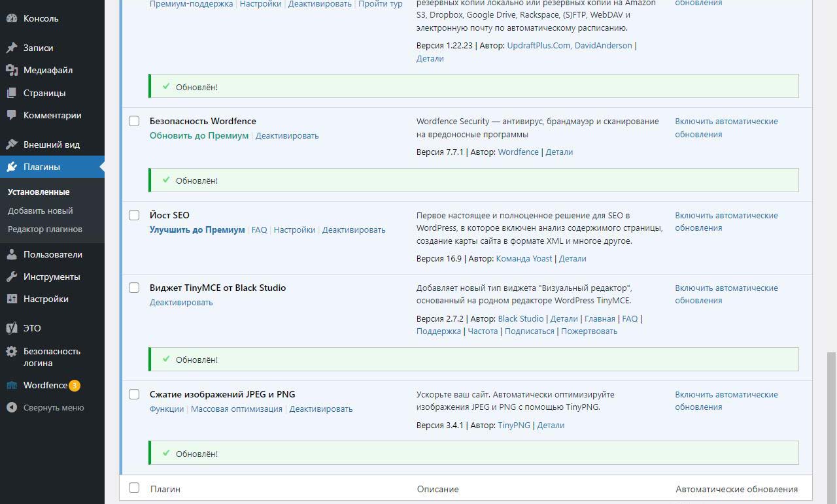This screenshot has width=837, height=504.
Task: Tick the Сжатие изображений JPEG и PNG checkbox
Action: click(x=134, y=394)
